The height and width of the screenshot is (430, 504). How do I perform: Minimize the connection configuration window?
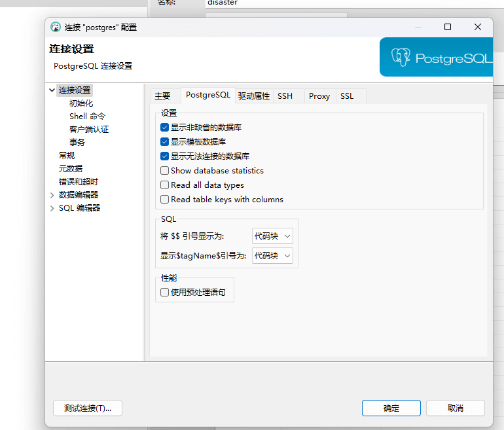[418, 27]
